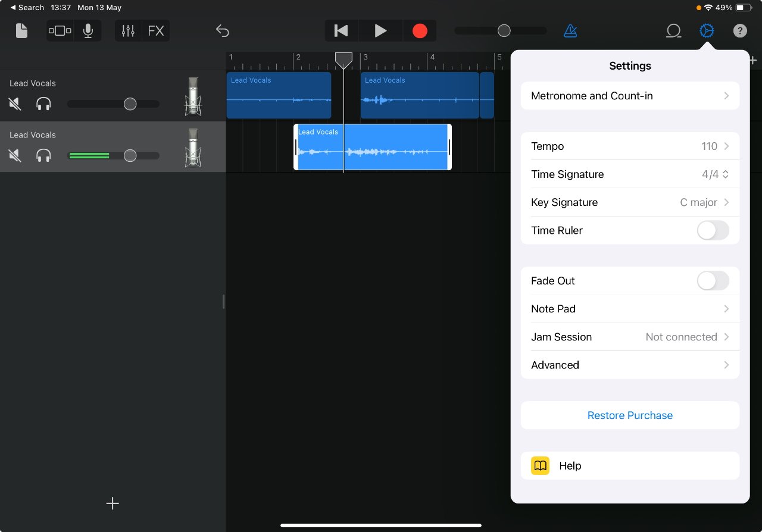The width and height of the screenshot is (762, 532).
Task: Select the Tracks view icon
Action: pyautogui.click(x=60, y=30)
